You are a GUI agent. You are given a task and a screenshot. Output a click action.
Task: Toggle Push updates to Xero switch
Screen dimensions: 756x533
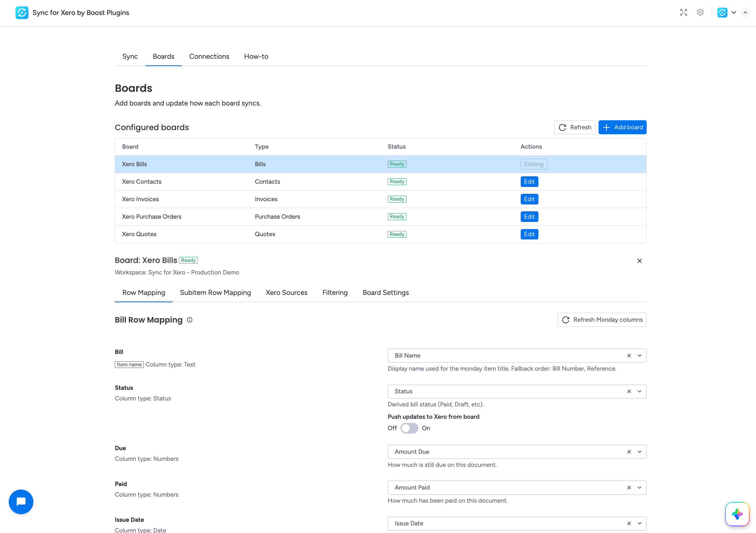(409, 428)
